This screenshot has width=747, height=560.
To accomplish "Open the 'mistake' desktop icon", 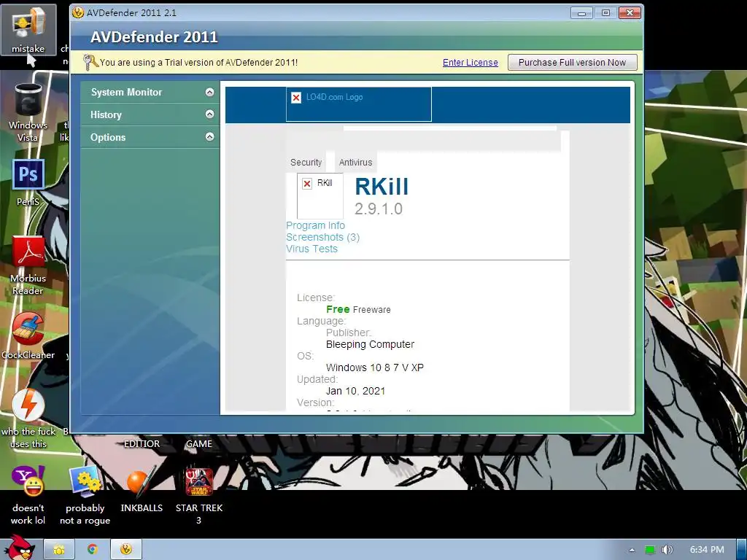I will (x=28, y=30).
